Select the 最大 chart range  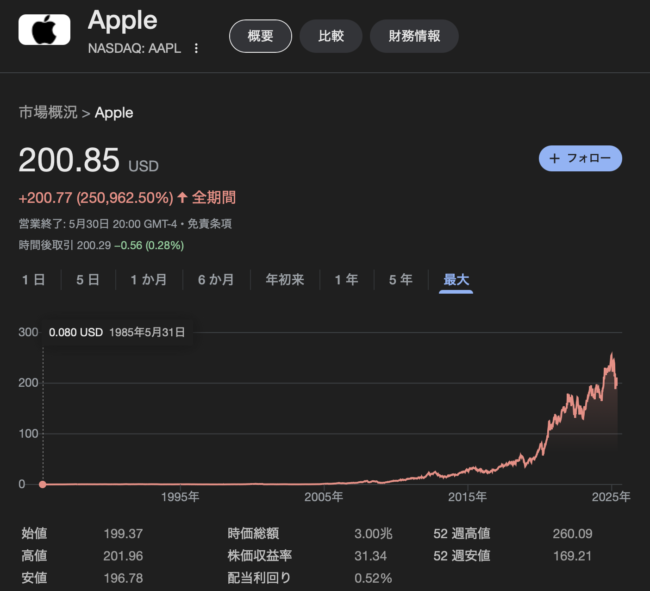(x=456, y=280)
